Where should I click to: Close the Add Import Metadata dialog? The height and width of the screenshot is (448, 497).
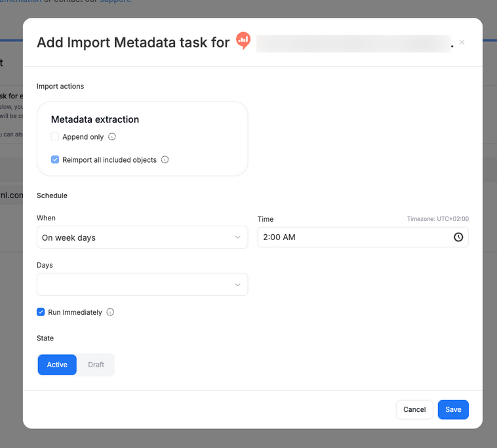click(462, 42)
